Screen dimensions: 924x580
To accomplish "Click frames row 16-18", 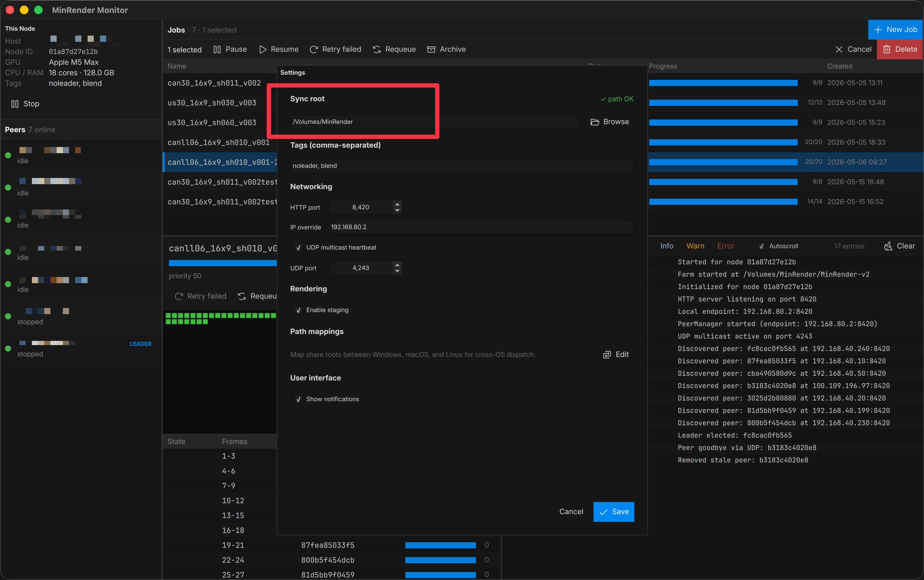I will click(x=233, y=530).
